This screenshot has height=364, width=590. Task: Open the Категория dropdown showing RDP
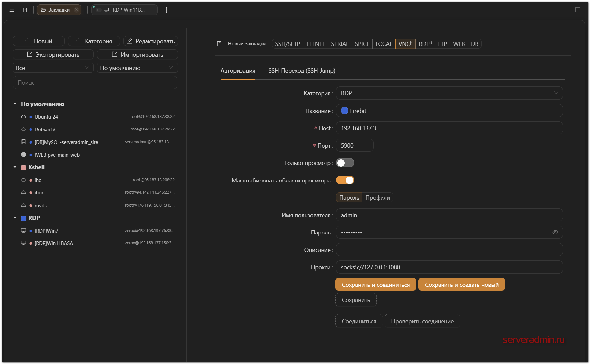[x=449, y=93]
